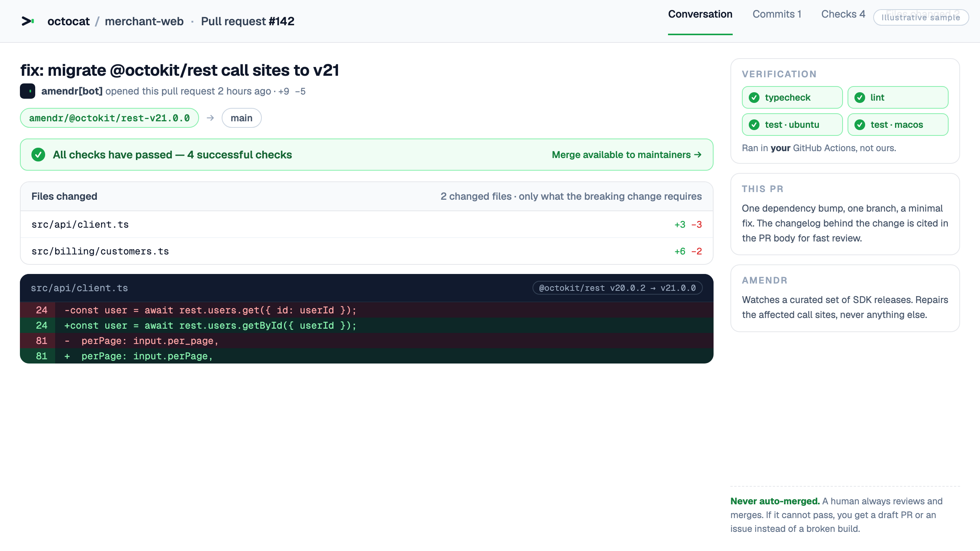This screenshot has width=980, height=551.
Task: Click the @octokit/rest v20.0.2 → v21.0.0 badge
Action: [617, 288]
